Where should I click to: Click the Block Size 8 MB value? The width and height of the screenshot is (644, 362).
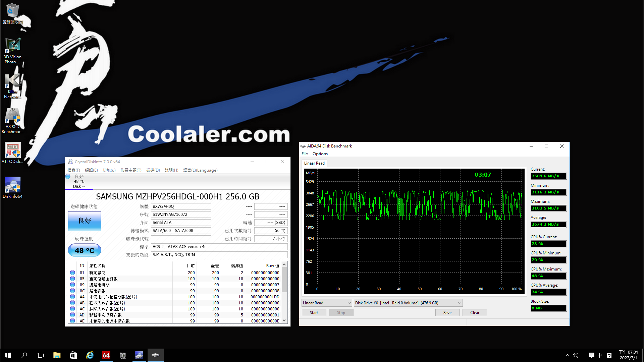pyautogui.click(x=549, y=308)
